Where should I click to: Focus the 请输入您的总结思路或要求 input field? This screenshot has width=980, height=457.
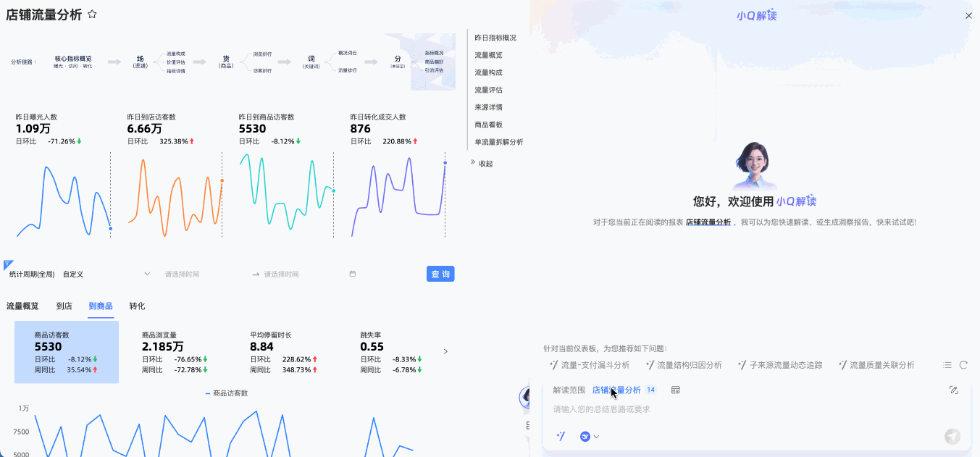click(x=753, y=409)
